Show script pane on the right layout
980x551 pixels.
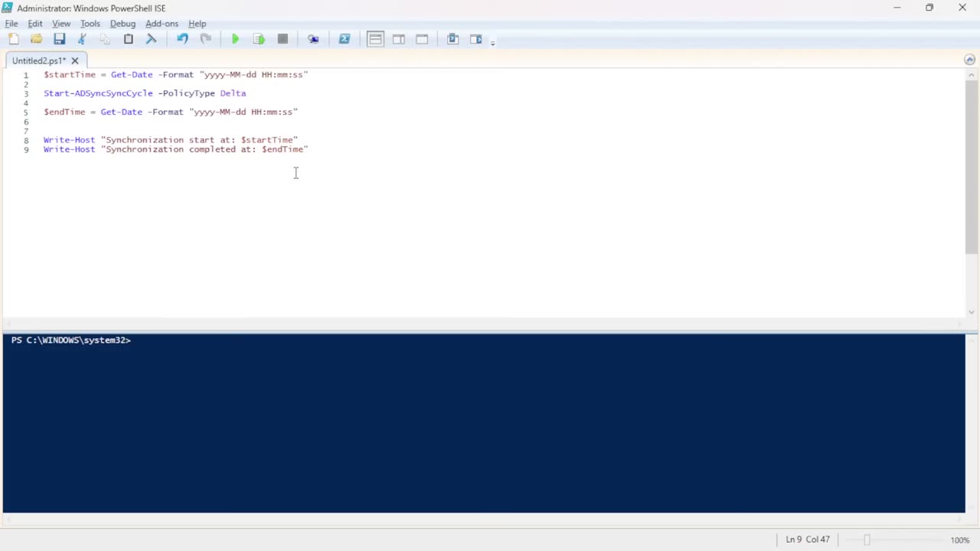[399, 39]
